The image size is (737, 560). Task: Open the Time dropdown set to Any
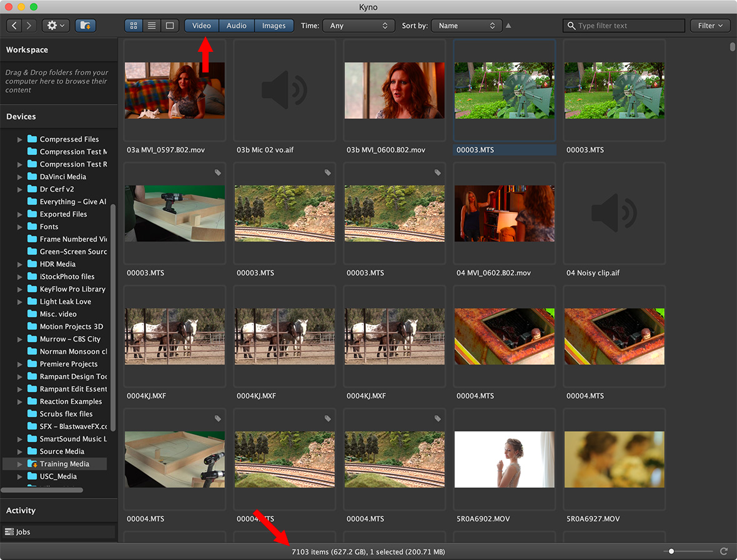pos(359,26)
